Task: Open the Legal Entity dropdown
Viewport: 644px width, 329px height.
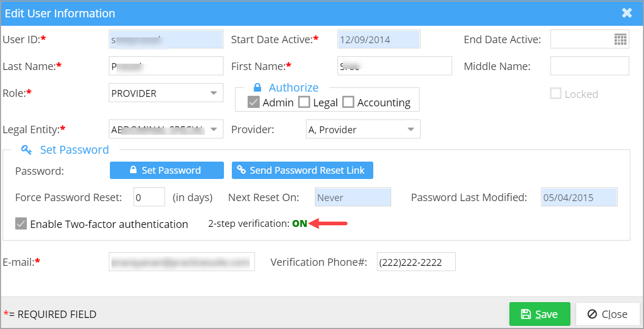Action: 213,129
